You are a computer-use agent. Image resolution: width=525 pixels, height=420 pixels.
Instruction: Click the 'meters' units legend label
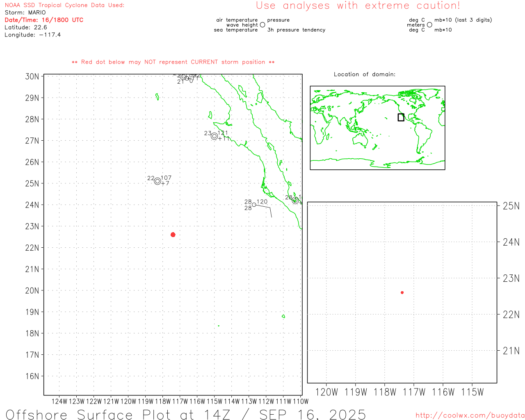click(x=416, y=25)
